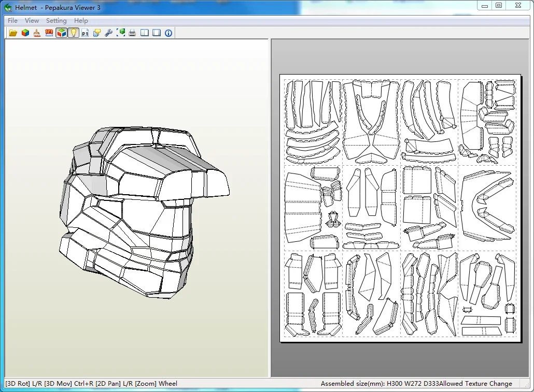The image size is (534, 392).
Task: Click the yellow note annotation icon
Action: (x=97, y=33)
